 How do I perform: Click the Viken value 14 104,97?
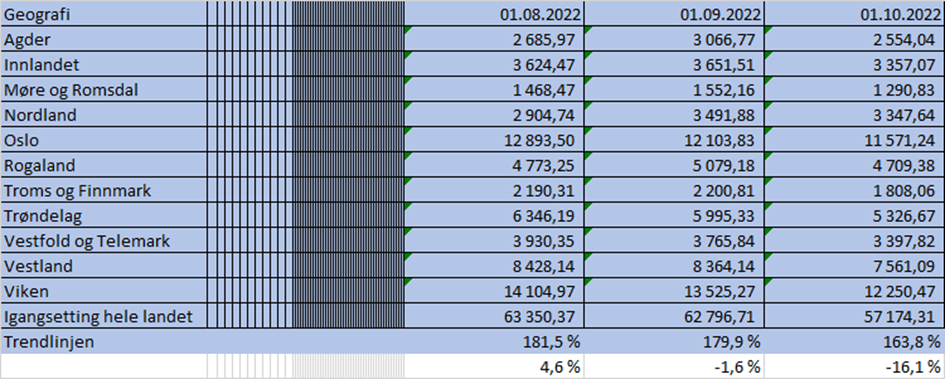point(494,292)
